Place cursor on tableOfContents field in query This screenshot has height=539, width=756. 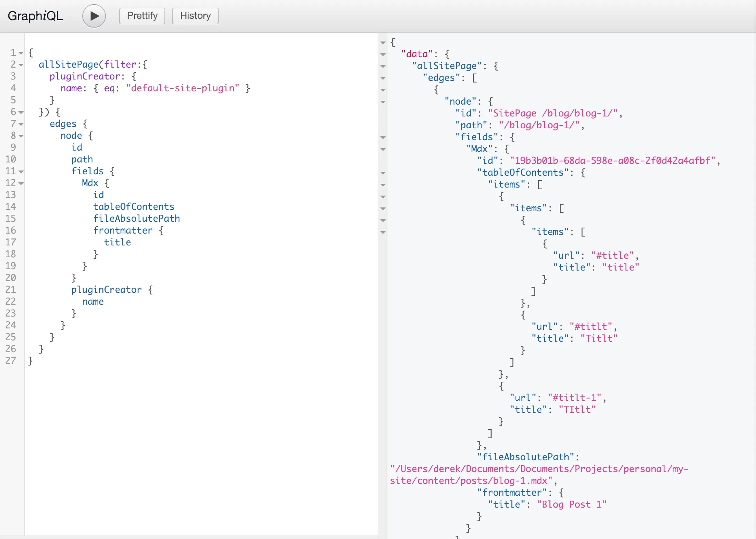(133, 207)
